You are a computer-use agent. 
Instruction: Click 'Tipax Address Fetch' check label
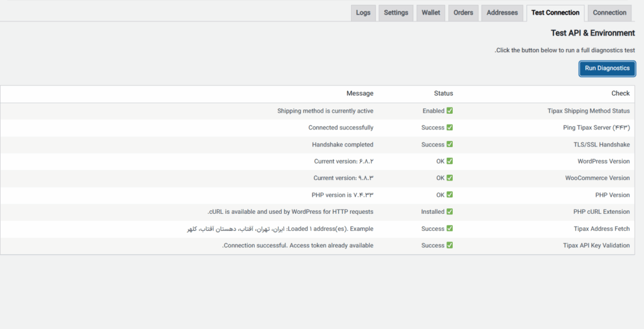click(602, 229)
